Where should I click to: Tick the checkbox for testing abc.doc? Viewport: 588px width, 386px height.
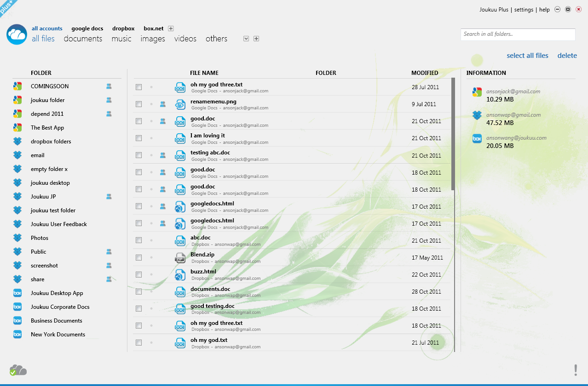coord(138,155)
